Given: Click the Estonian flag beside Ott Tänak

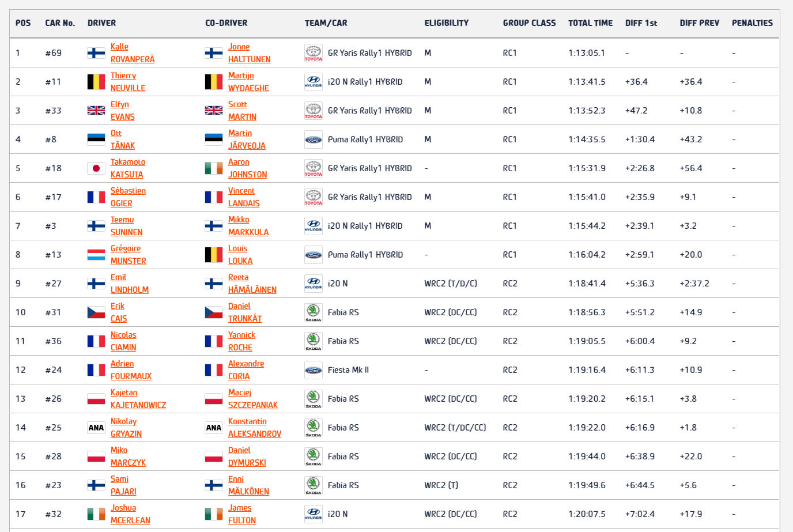Looking at the screenshot, I should (x=96, y=139).
